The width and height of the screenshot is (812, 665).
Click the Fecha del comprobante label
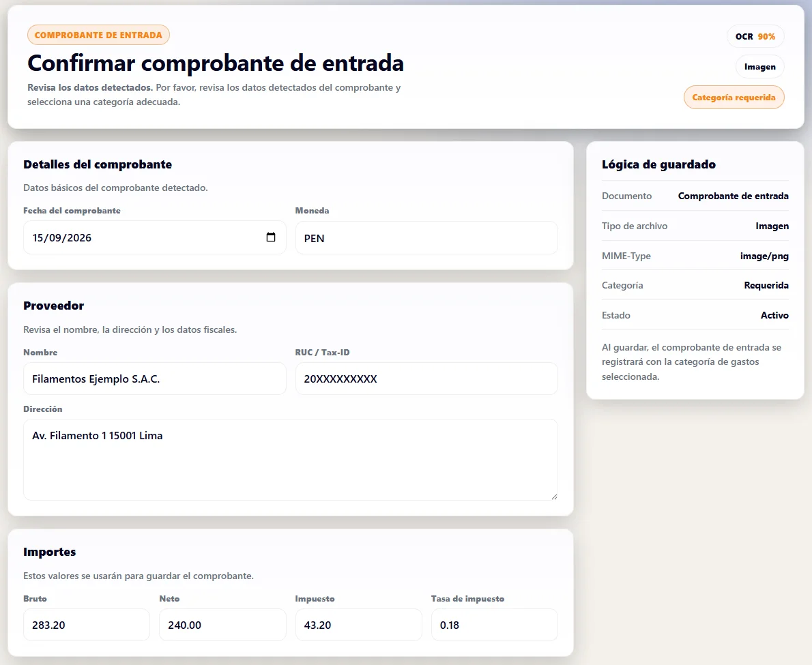(x=72, y=211)
